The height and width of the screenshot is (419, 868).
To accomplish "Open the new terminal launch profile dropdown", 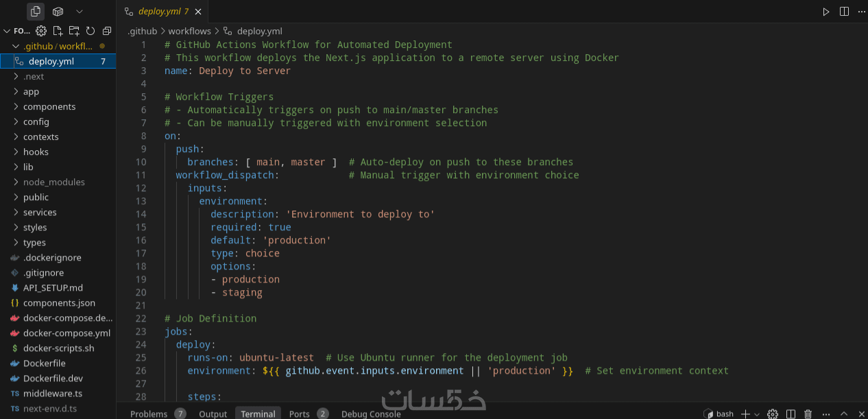I will 757,414.
